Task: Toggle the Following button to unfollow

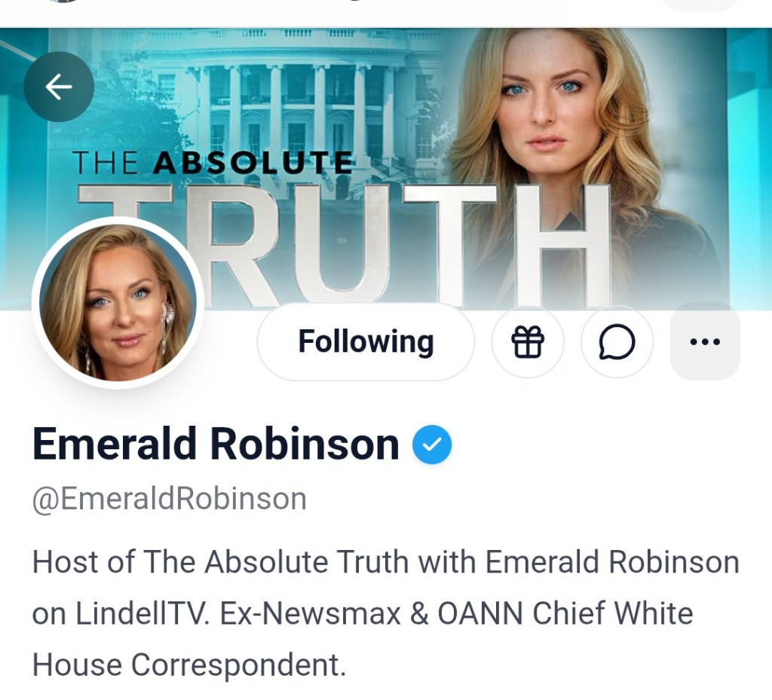Action: tap(366, 341)
